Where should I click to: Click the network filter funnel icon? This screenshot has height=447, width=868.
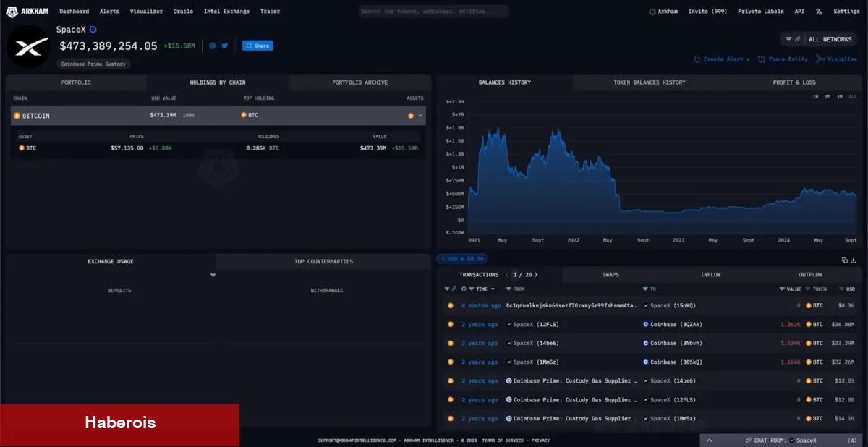(788, 39)
